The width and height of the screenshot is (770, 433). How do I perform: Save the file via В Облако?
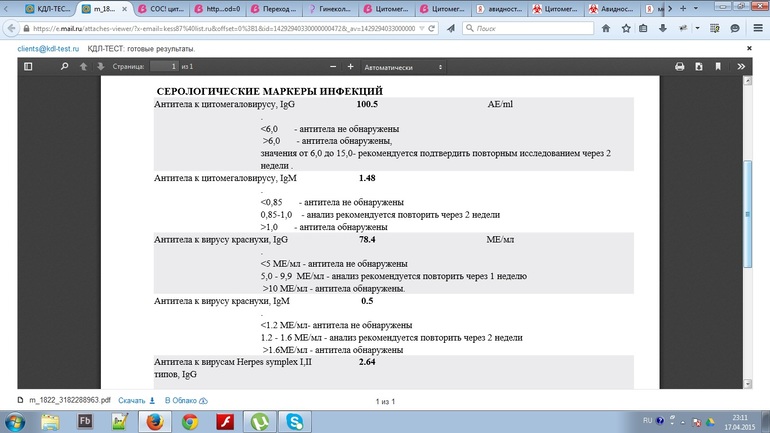coord(186,401)
